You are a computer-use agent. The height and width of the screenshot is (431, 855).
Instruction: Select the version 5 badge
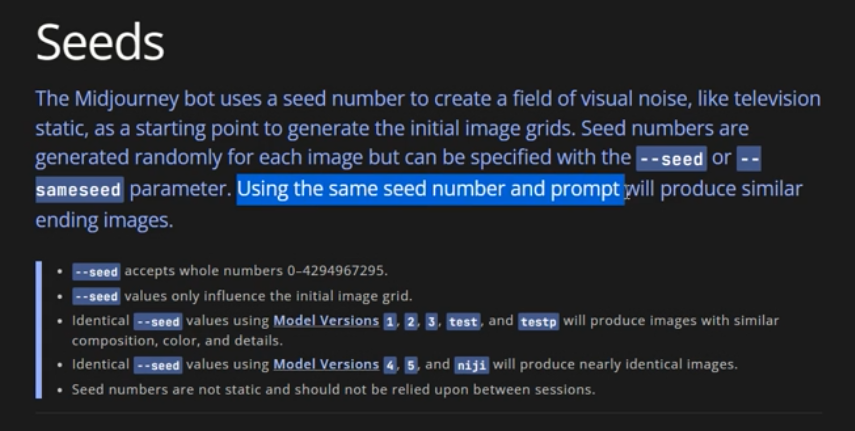tap(412, 365)
